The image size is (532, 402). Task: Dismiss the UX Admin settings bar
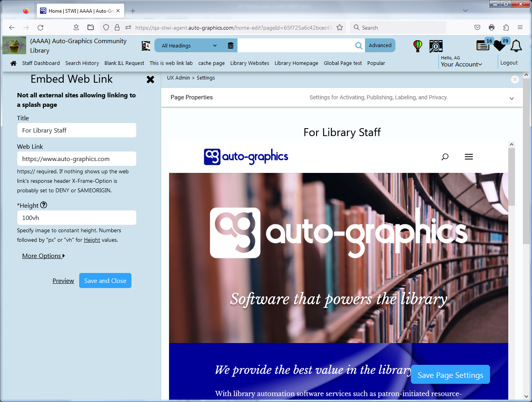tap(515, 80)
